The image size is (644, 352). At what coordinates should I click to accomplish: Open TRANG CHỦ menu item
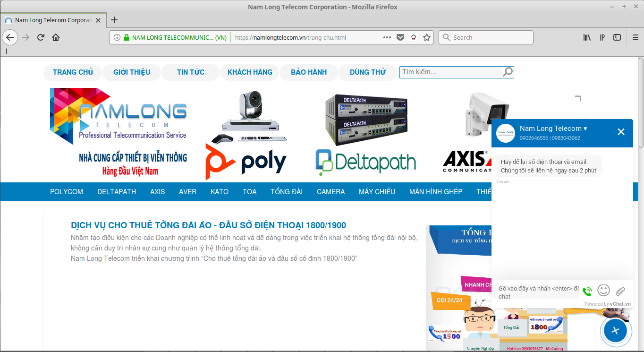click(x=73, y=72)
